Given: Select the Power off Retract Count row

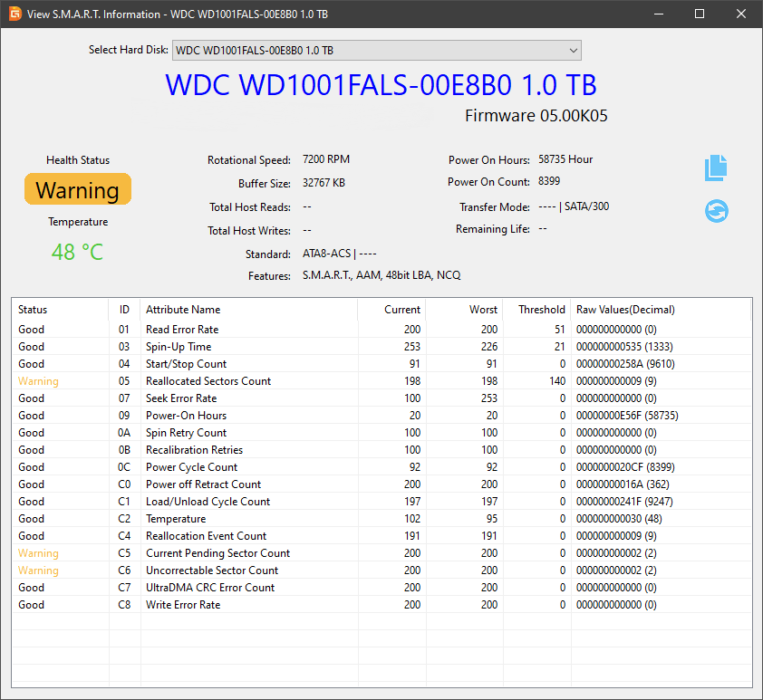Looking at the screenshot, I should (x=381, y=484).
